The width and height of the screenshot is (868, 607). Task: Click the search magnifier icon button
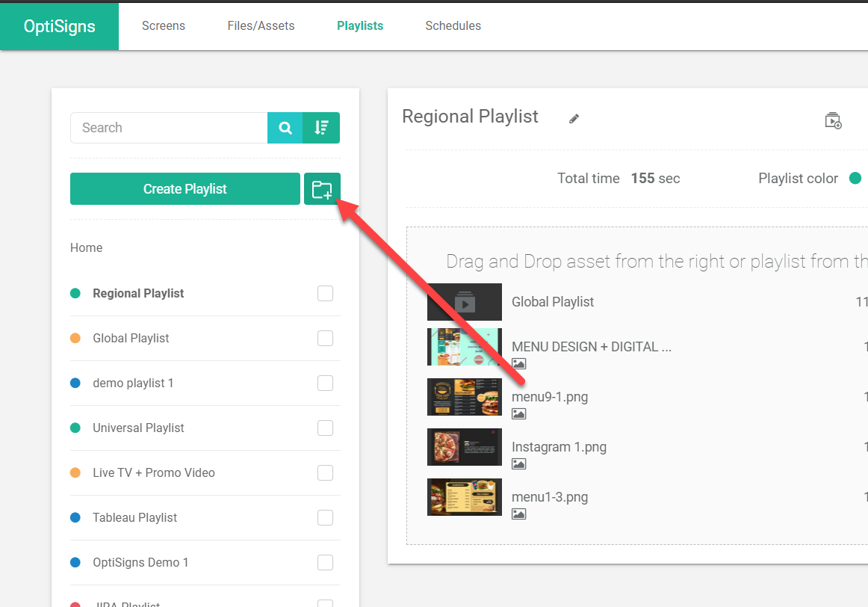[x=285, y=128]
